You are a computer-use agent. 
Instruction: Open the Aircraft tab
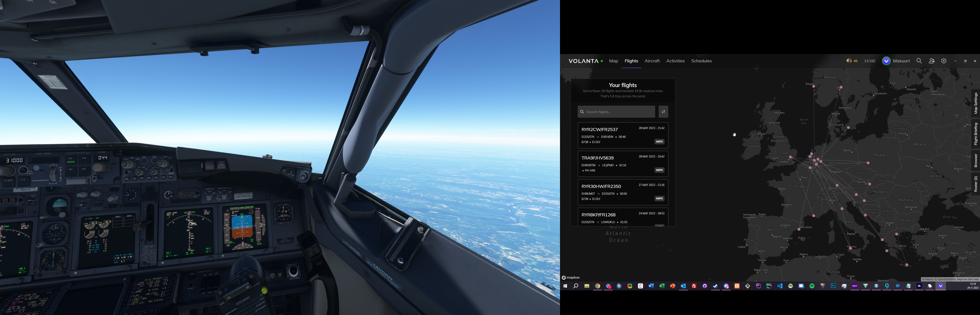(x=652, y=61)
